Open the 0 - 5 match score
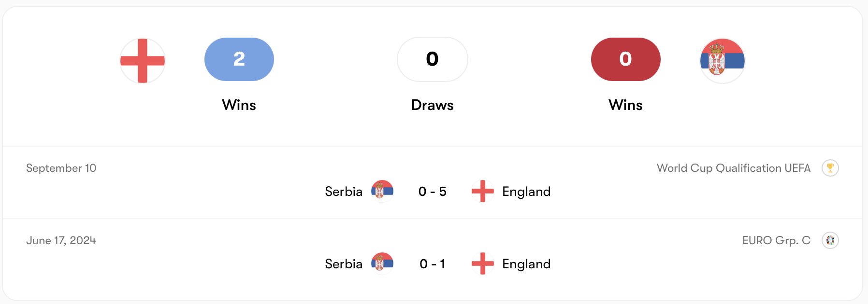The image size is (868, 304). coord(432,192)
